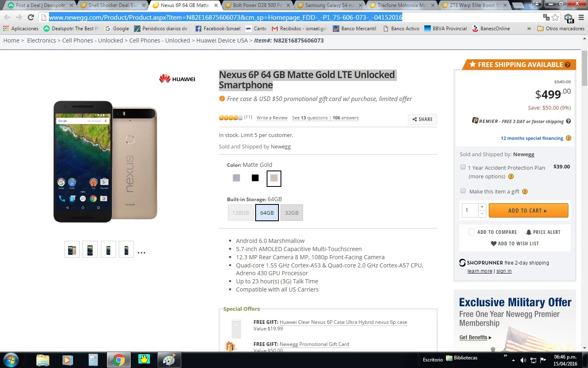The height and width of the screenshot is (368, 588).
Task: Click the four-star rating icons
Action: pos(231,118)
